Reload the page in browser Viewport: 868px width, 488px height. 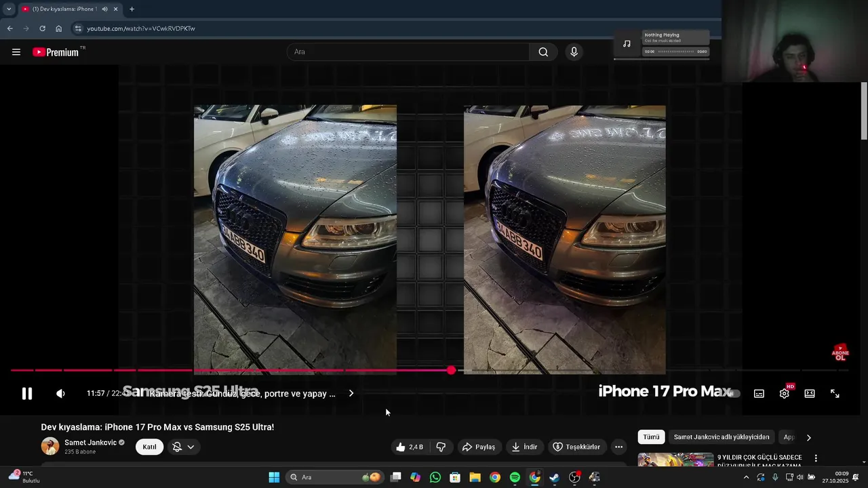(42, 28)
